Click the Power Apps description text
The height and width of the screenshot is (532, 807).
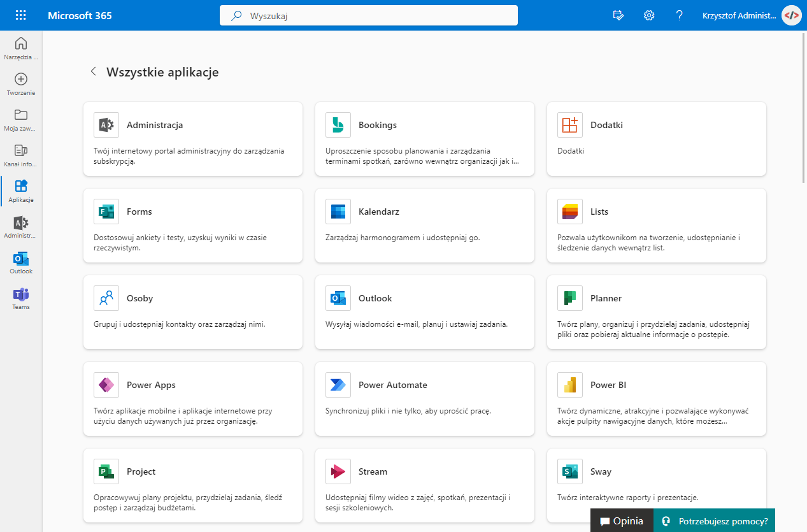click(x=183, y=416)
